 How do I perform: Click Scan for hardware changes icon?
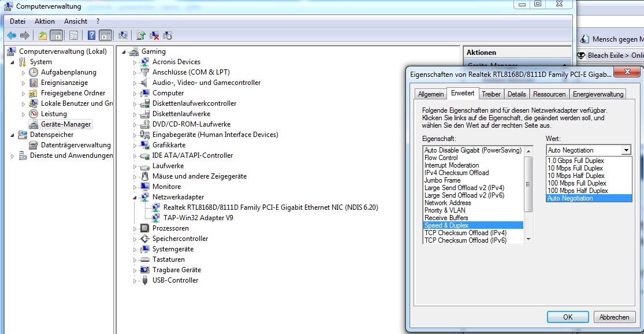coord(123,36)
